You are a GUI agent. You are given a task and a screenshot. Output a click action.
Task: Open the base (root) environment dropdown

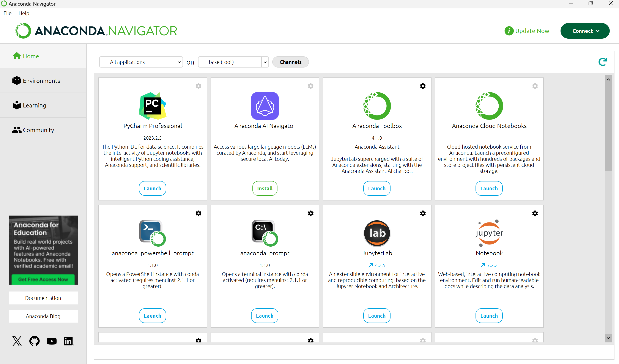(x=265, y=62)
